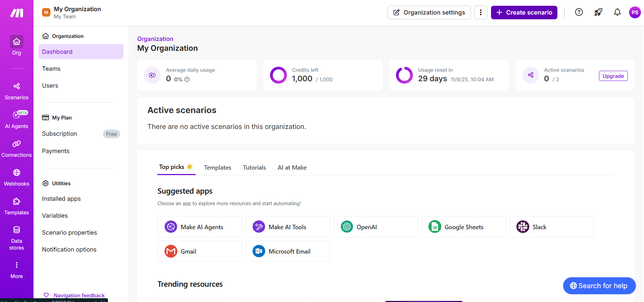Open the notifications bell

[x=617, y=12]
